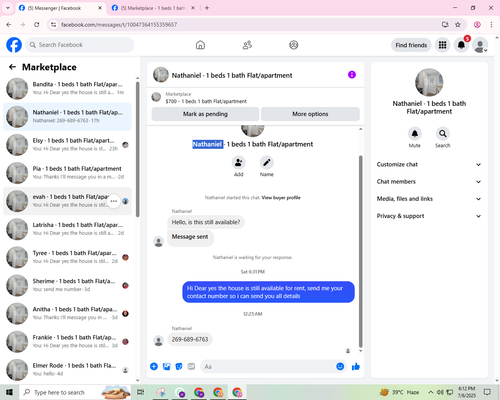Open Latrisha conversation
This screenshot has height=400, width=500.
pyautogui.click(x=67, y=229)
